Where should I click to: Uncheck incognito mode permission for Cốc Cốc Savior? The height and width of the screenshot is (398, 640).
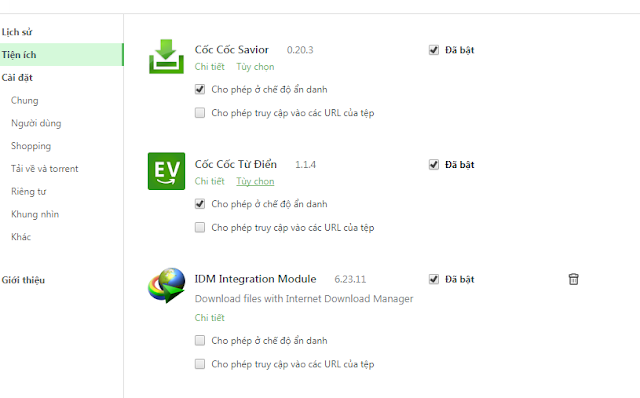pyautogui.click(x=200, y=89)
